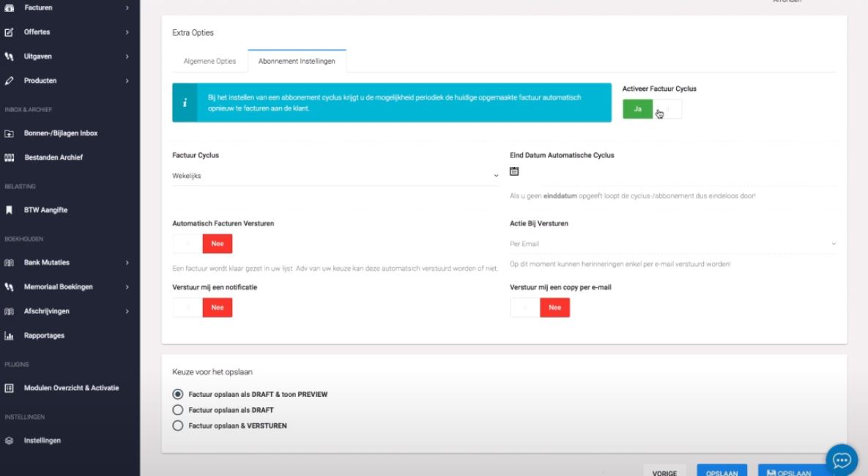Click the Offertes pencil-square icon
The height and width of the screenshot is (476, 868).
(x=9, y=32)
